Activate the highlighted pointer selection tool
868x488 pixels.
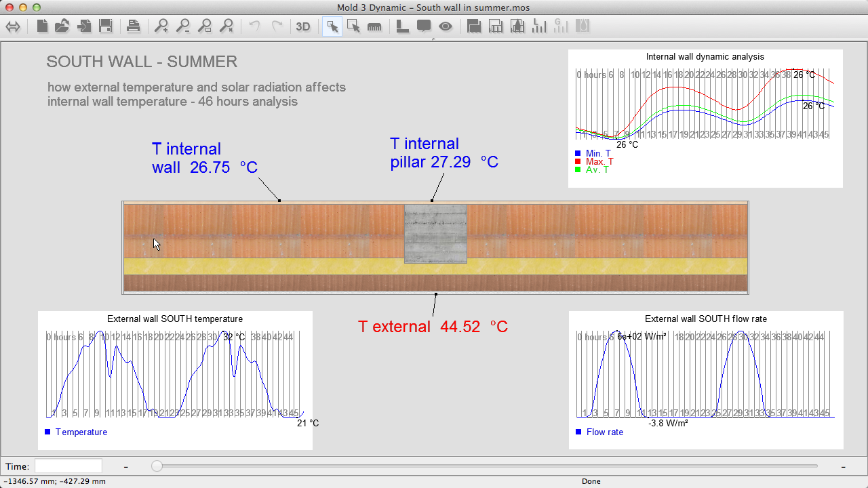tap(332, 26)
